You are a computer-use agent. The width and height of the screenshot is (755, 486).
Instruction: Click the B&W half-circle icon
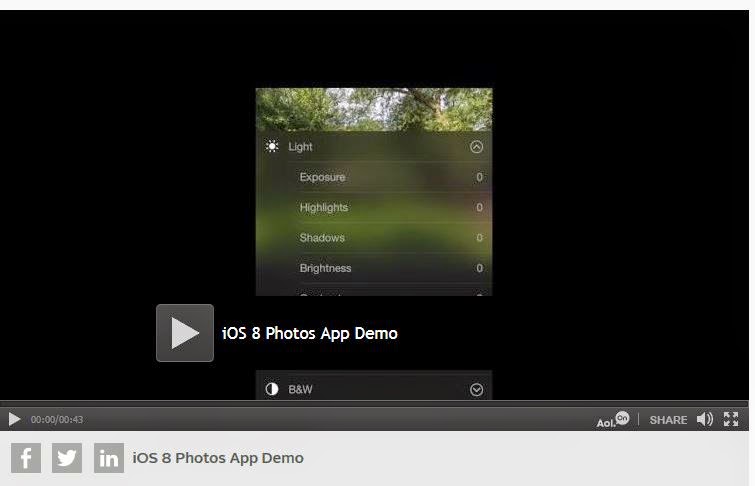272,389
